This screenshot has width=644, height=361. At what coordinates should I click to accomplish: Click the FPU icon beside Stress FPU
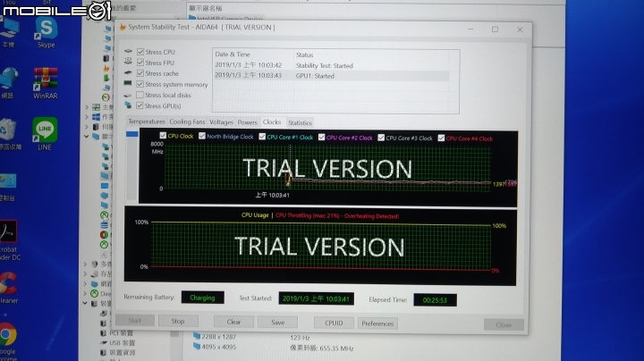(128, 61)
